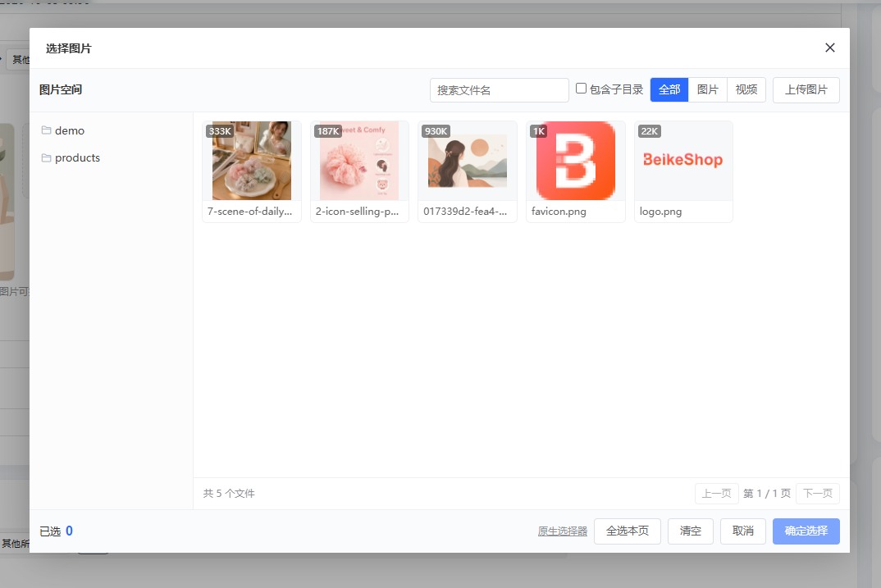Click the 取消 button
Screen dimensions: 881x588
[743, 531]
